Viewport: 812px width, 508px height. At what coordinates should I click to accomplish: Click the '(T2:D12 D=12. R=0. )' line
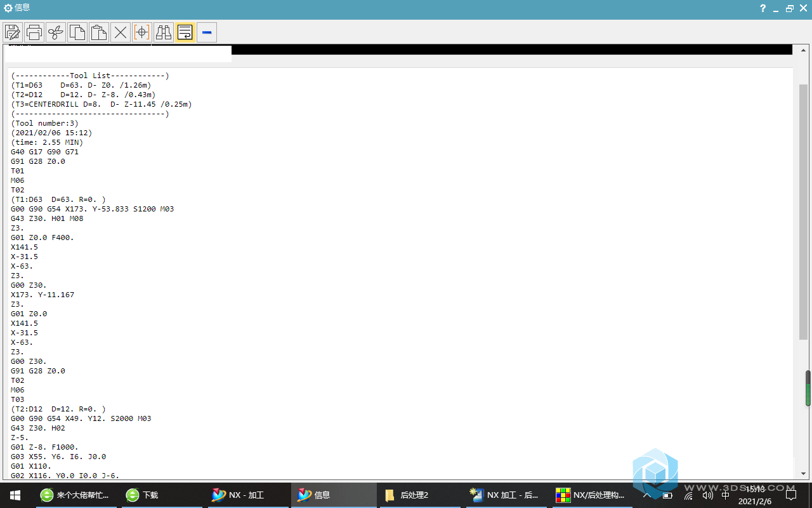pos(58,409)
